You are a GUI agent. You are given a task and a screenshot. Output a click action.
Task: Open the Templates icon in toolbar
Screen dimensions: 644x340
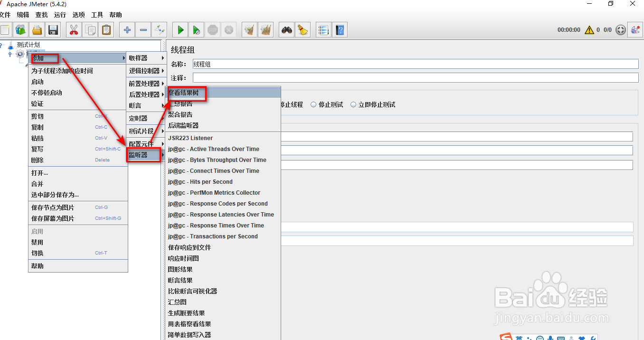pyautogui.click(x=20, y=30)
